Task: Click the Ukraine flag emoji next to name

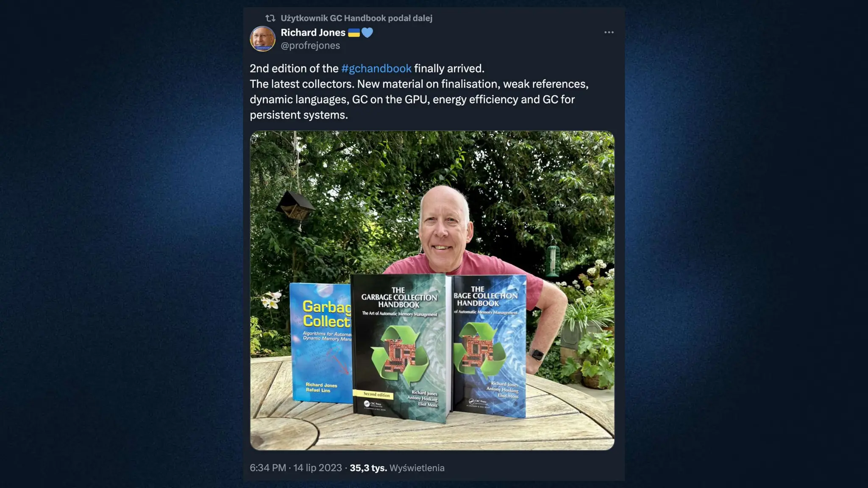Action: pos(354,33)
